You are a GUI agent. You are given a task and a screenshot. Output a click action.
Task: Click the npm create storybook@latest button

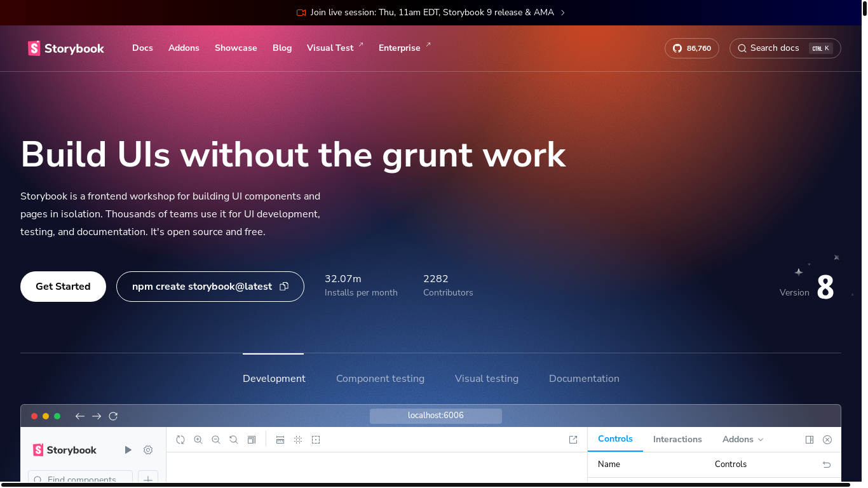pos(210,287)
